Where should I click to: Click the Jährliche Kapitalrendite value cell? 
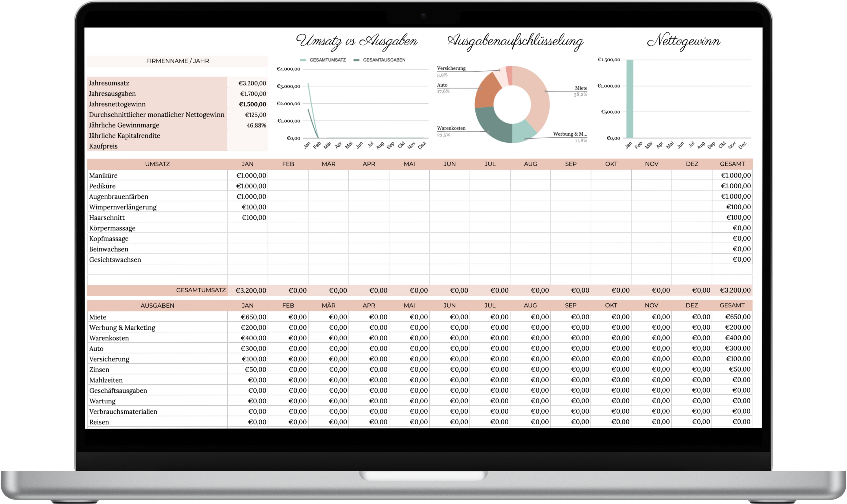[x=248, y=136]
